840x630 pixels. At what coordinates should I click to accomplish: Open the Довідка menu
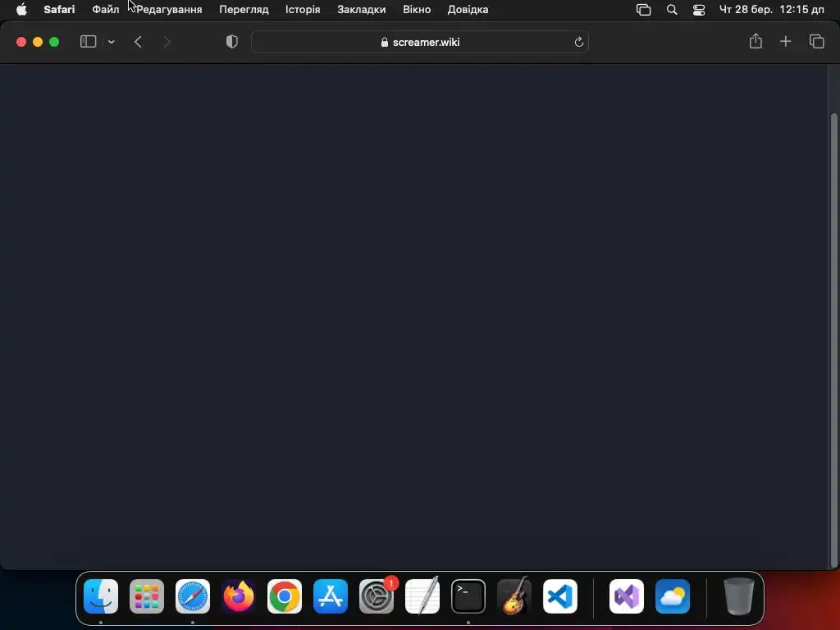click(468, 10)
